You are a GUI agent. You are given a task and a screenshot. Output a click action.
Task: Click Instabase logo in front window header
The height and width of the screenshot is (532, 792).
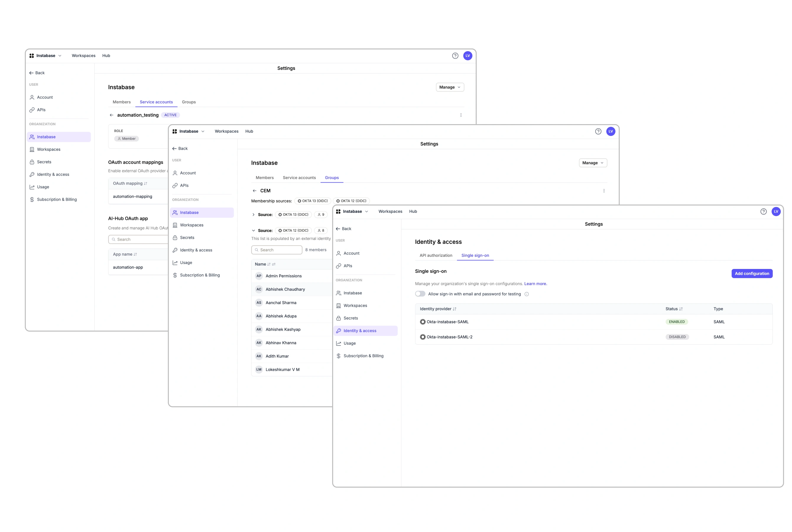[338, 211]
